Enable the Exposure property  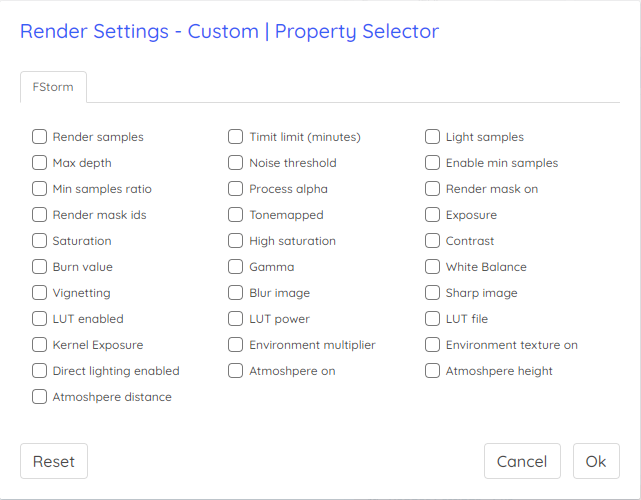pos(432,215)
